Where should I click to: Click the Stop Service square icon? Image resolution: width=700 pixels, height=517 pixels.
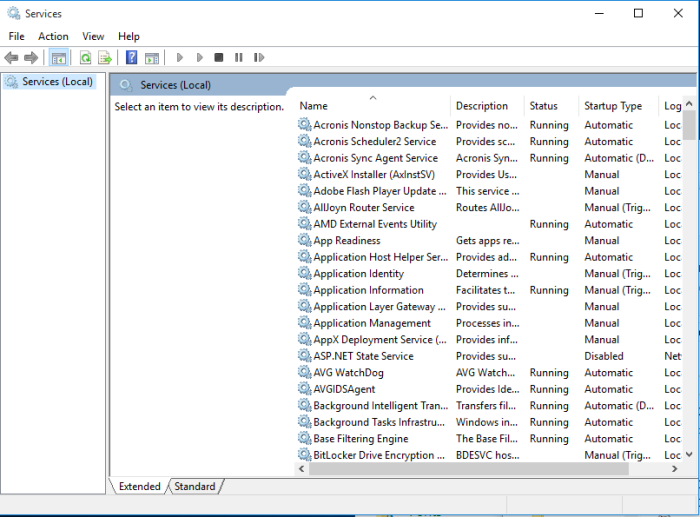click(219, 57)
